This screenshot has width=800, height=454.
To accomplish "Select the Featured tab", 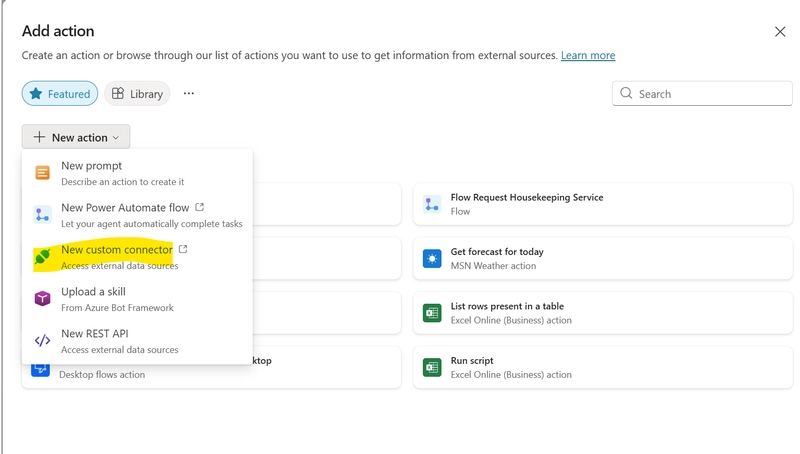I will click(60, 93).
